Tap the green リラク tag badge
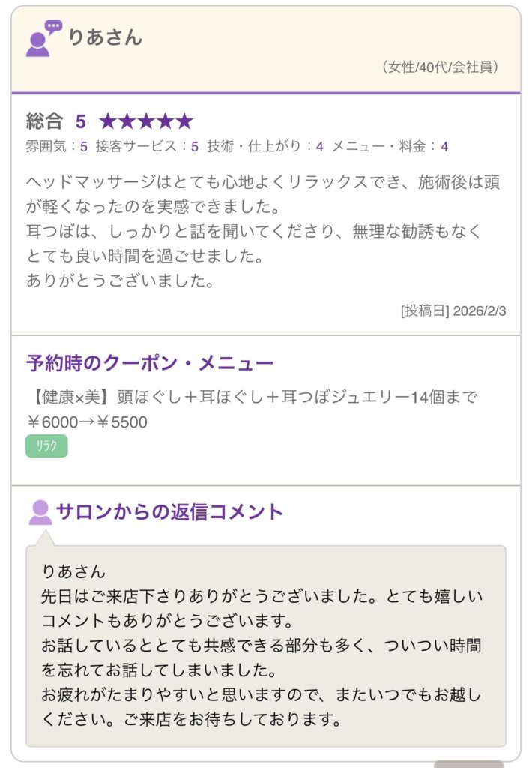This screenshot has width=532, height=768. pos(46,446)
